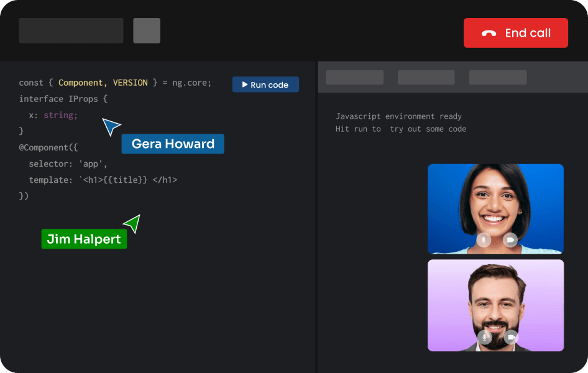588x373 pixels.
Task: Click the Gera Howard cursor label
Action: click(173, 144)
